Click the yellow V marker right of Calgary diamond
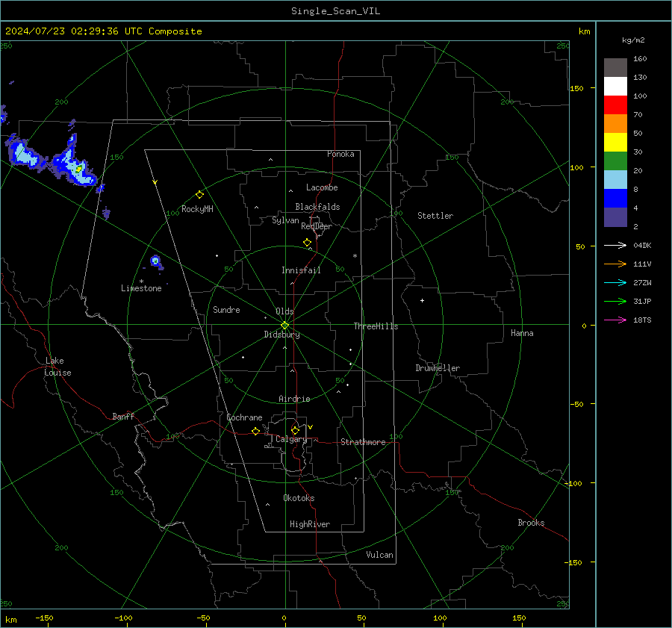The height and width of the screenshot is (628, 672). (x=311, y=427)
